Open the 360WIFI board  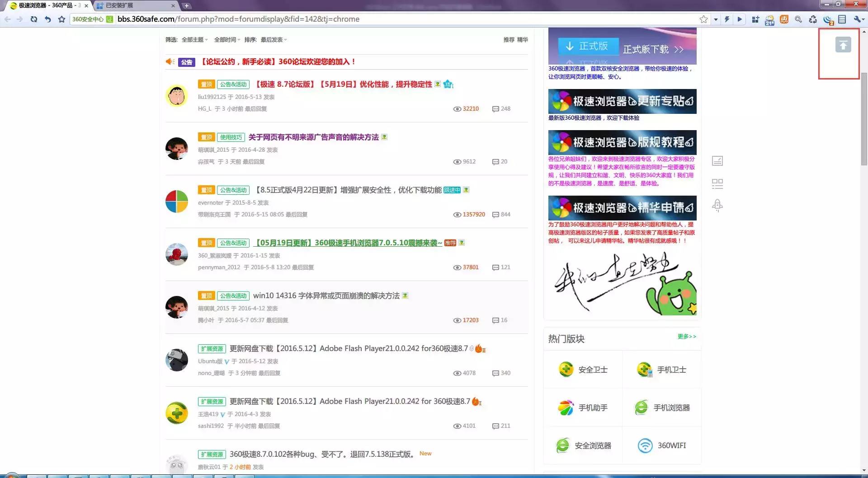click(662, 445)
